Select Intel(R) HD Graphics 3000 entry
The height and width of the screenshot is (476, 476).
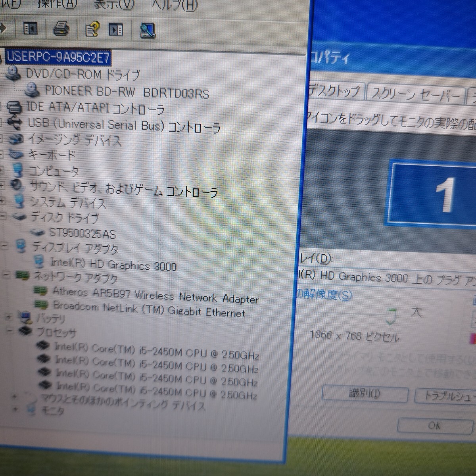point(113,264)
